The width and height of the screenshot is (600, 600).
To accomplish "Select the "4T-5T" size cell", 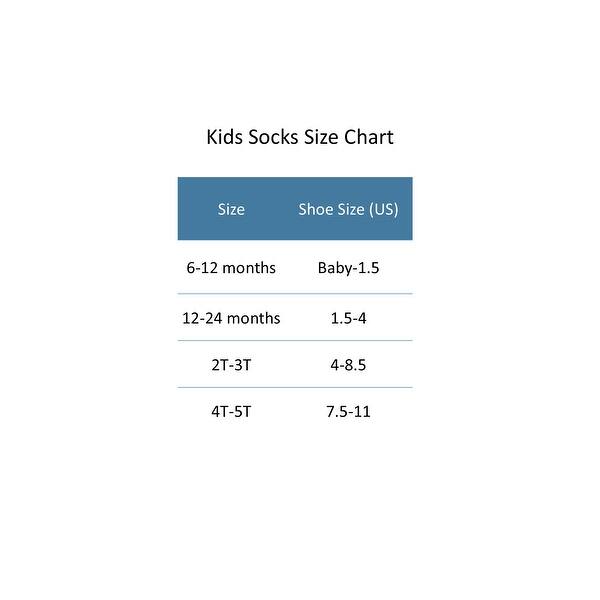I will click(x=231, y=411).
